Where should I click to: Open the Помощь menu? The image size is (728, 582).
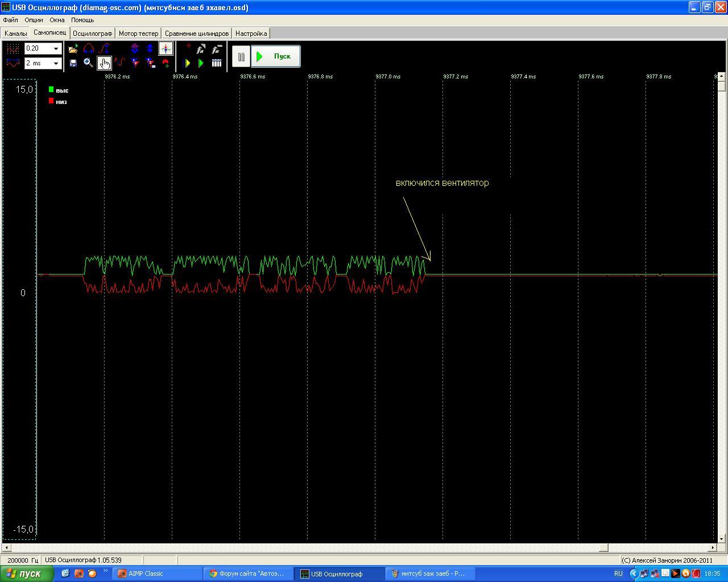click(x=82, y=20)
